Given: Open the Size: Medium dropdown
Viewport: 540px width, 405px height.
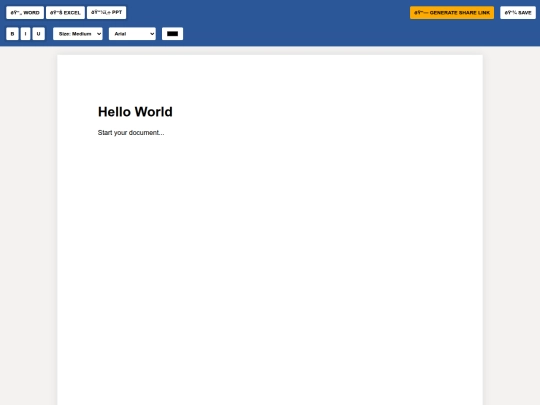Looking at the screenshot, I should [x=78, y=34].
